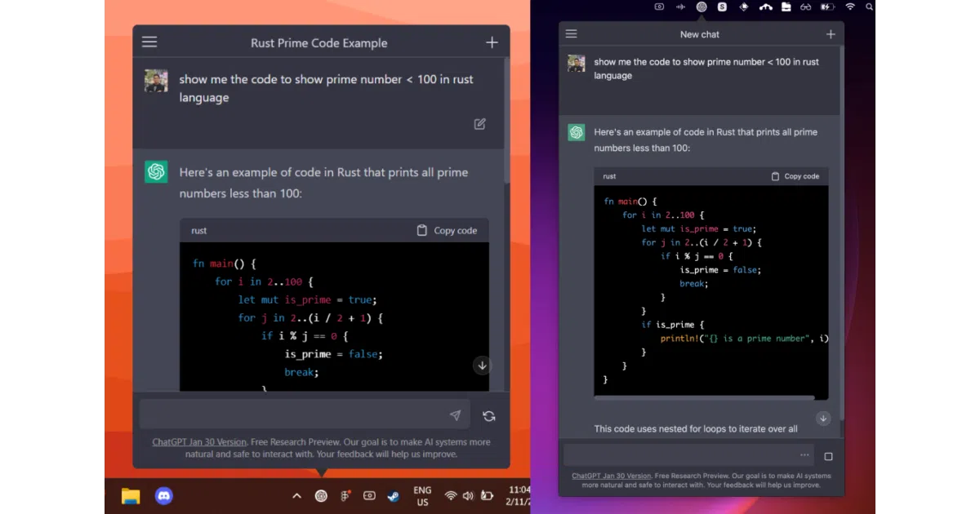The height and width of the screenshot is (514, 980).
Task: Click 'rust' language label in right code block
Action: 609,176
